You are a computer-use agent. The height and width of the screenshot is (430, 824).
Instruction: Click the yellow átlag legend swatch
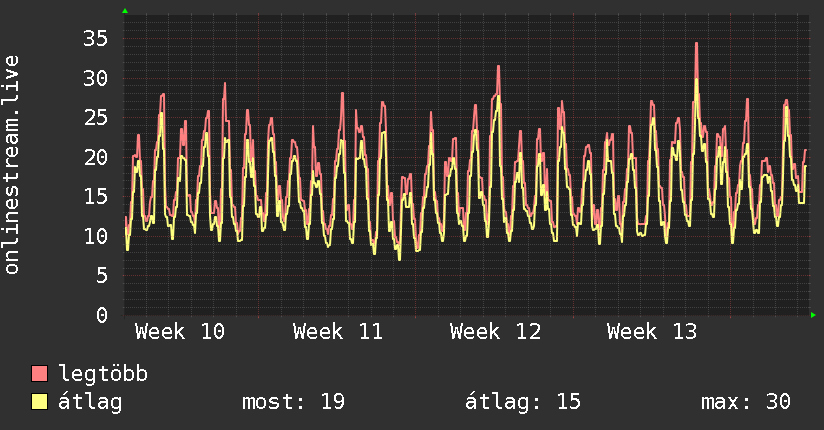[x=39, y=401]
